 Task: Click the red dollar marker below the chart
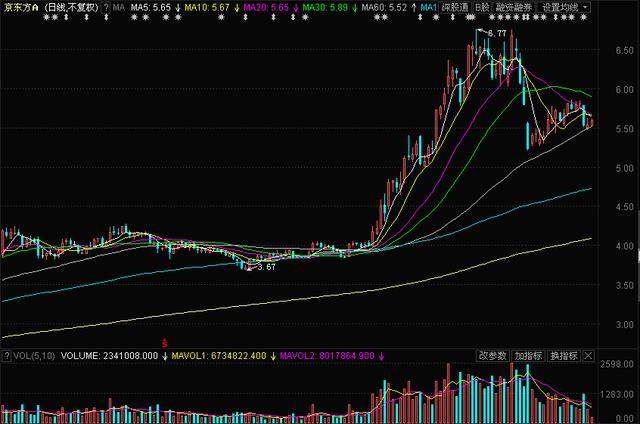click(x=164, y=343)
